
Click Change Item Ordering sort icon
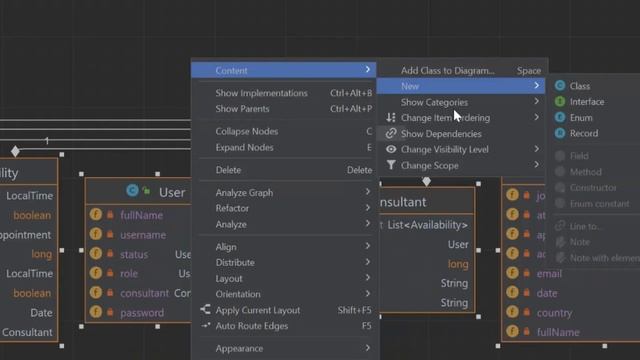391,118
